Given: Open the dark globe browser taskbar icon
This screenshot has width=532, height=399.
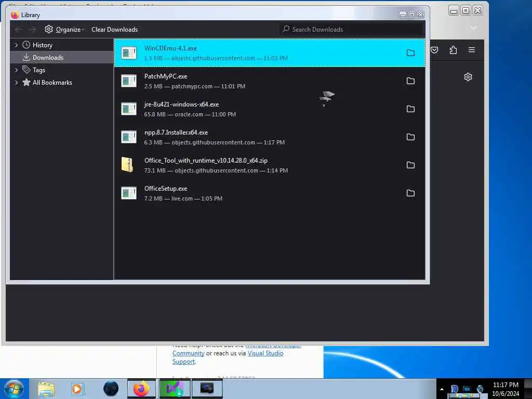Looking at the screenshot, I should point(111,389).
